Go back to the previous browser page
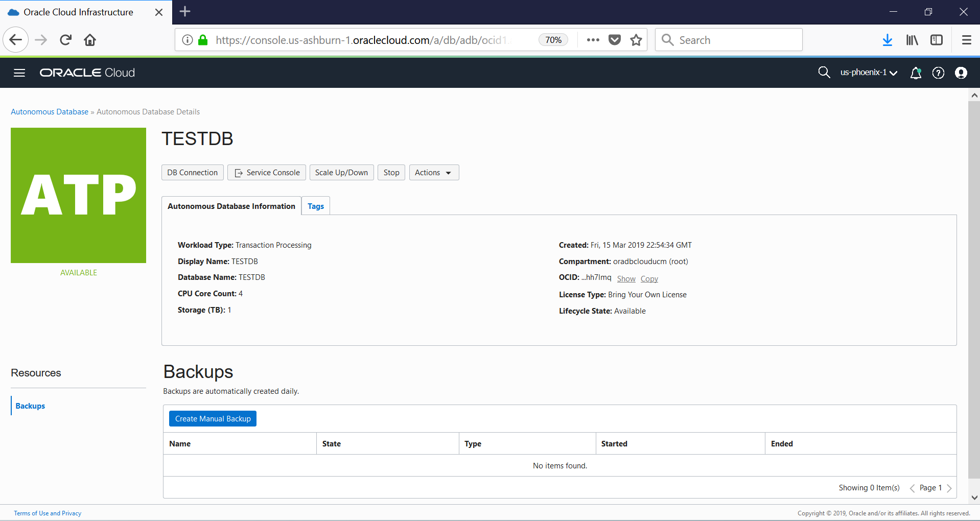980x521 pixels. 16,40
